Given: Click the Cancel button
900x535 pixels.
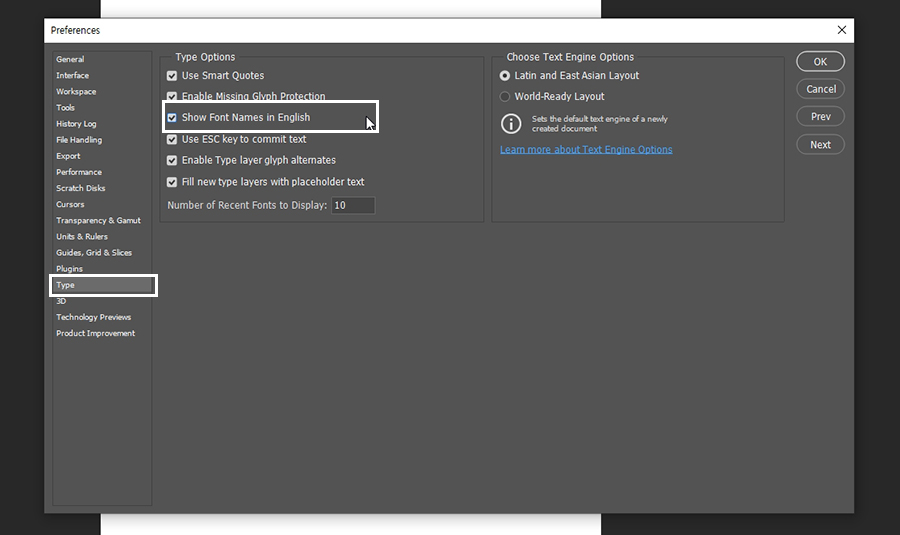Looking at the screenshot, I should tap(820, 89).
